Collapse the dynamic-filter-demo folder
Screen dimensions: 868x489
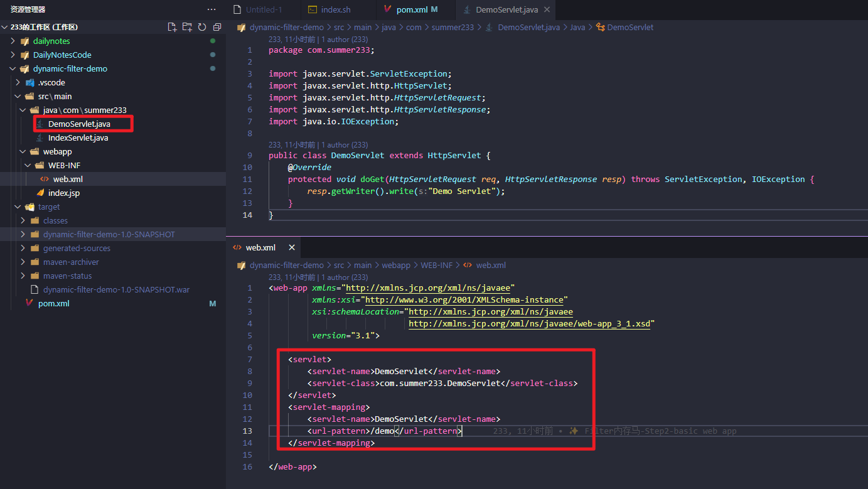(13, 68)
